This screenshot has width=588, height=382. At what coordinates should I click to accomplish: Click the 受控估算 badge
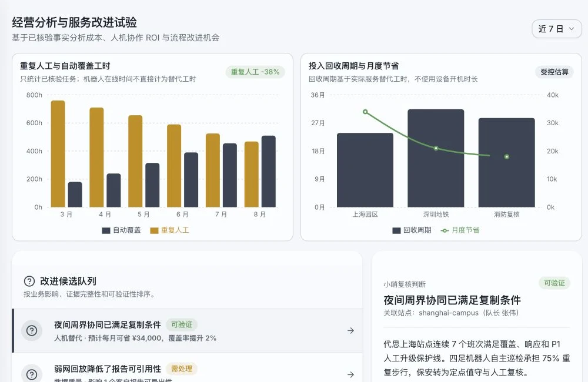coord(554,72)
